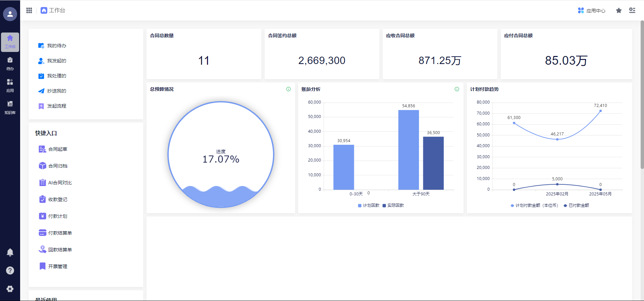Toggle 实际回款 legend in bar chart

(393, 205)
